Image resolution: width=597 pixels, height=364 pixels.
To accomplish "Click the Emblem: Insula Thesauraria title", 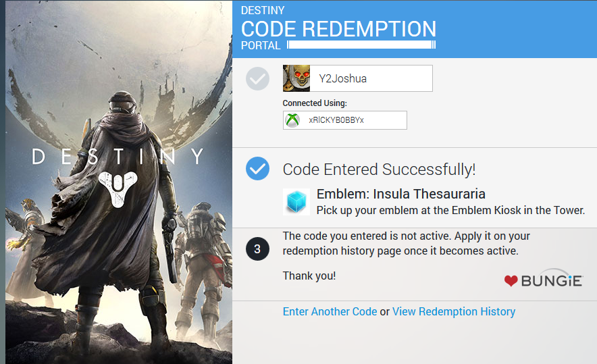I will (401, 194).
